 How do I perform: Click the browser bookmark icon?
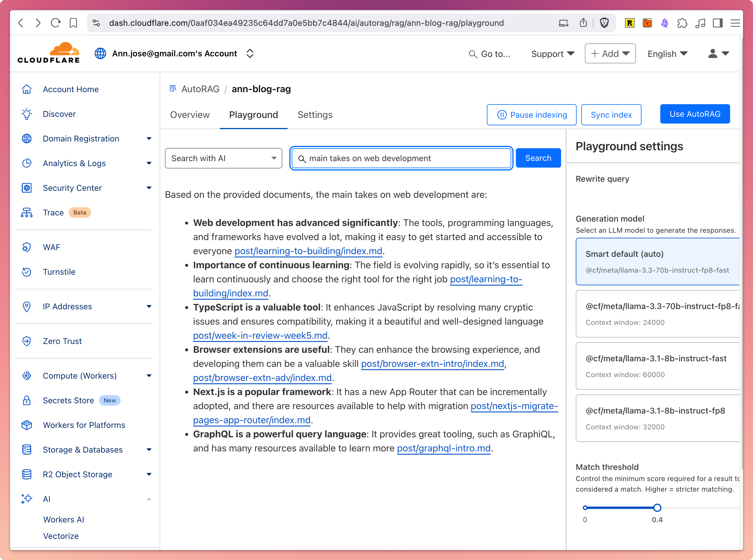73,23
